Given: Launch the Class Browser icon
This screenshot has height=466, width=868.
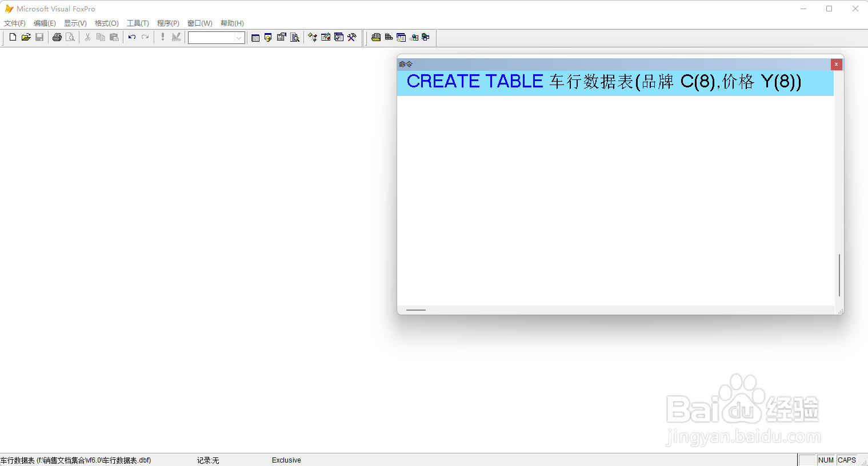Looking at the screenshot, I should coord(312,37).
